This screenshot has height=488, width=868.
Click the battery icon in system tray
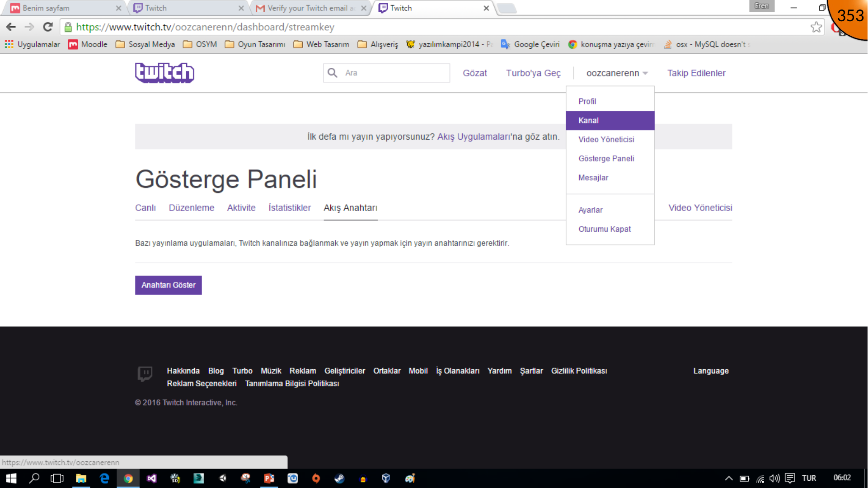click(x=744, y=479)
